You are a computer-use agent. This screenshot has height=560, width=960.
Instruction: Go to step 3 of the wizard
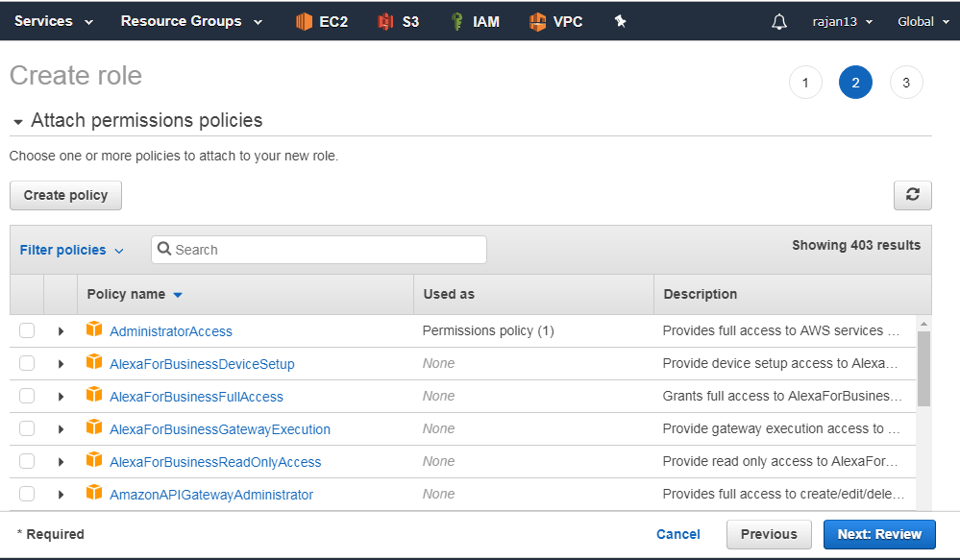906,83
